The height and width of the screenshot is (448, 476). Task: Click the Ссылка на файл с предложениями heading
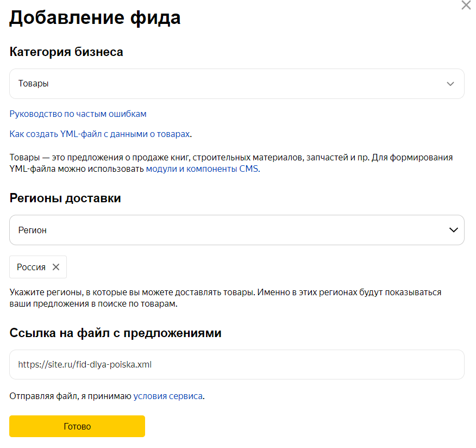115,333
